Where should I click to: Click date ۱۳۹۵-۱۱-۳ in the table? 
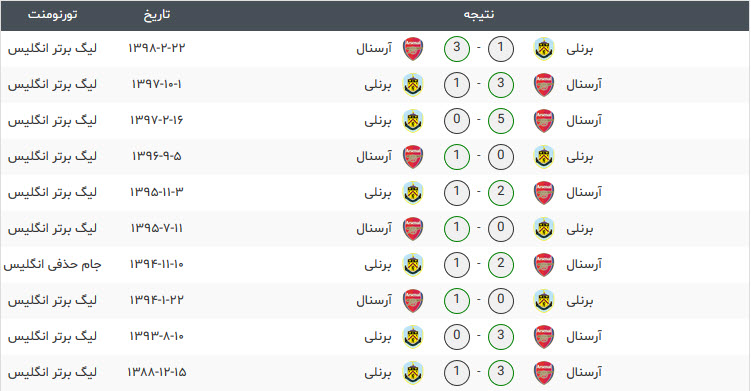pos(157,192)
